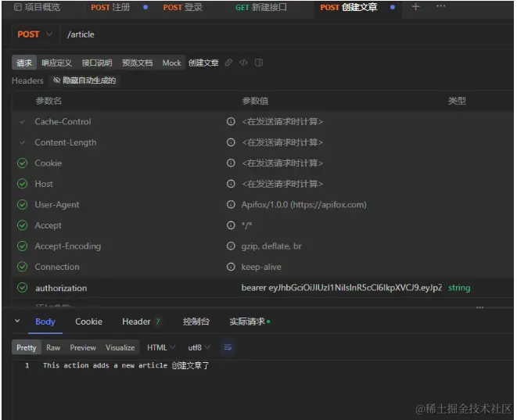This screenshot has width=517, height=420.
Task: Click the bearer token value field
Action: [342, 288]
